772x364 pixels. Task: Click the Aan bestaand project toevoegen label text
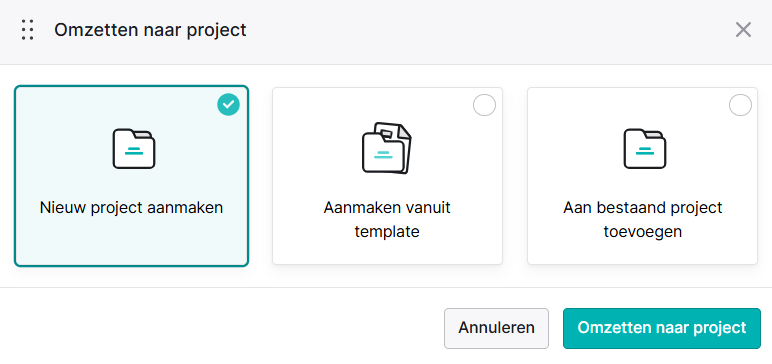pos(643,219)
